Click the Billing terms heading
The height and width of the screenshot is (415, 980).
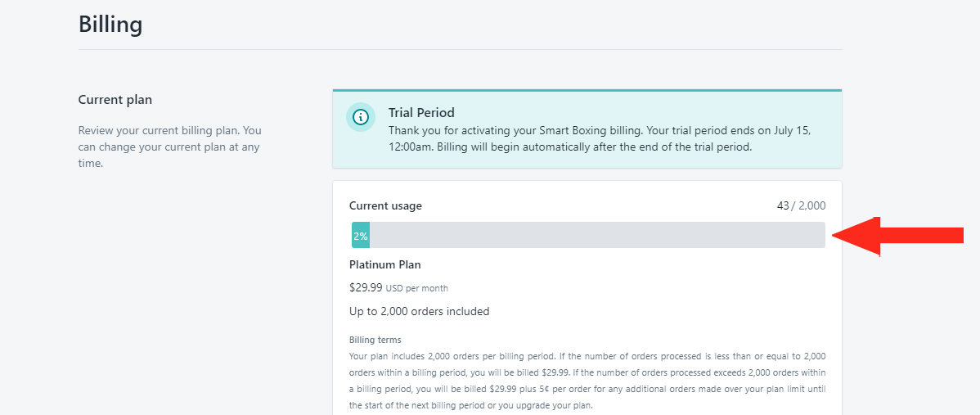(x=375, y=340)
